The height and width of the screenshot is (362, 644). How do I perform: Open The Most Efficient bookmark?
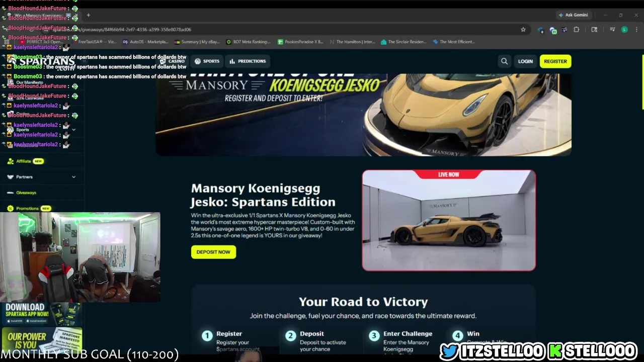click(x=453, y=42)
